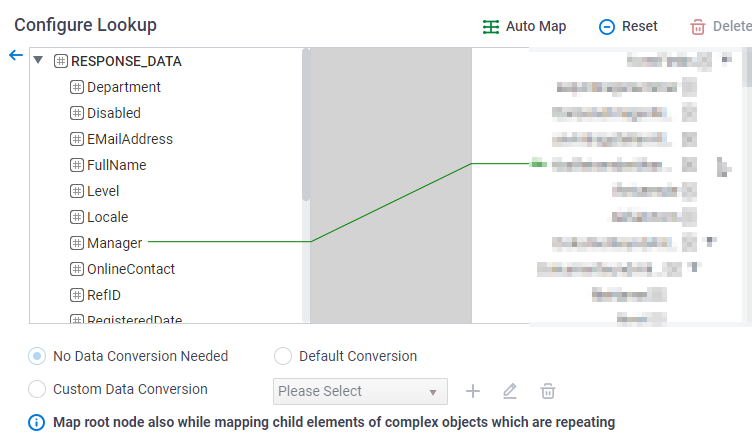Select No Data Conversion Needed option
The height and width of the screenshot is (436, 752).
point(37,356)
